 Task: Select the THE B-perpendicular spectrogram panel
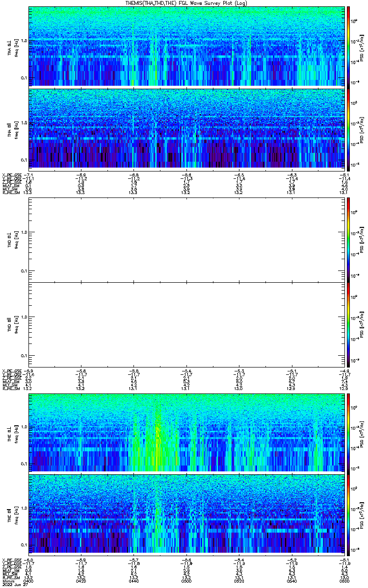point(185,433)
